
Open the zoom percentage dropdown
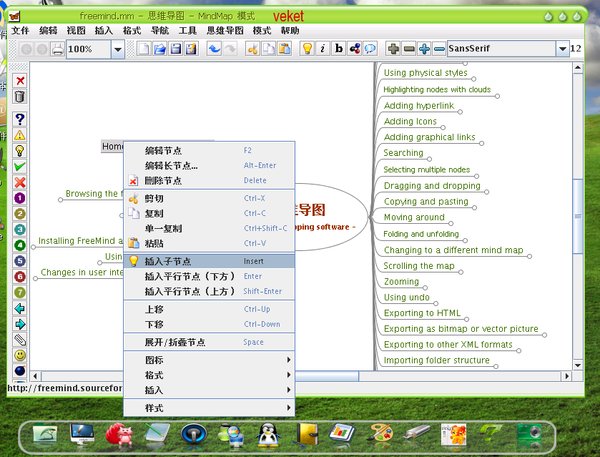(x=118, y=49)
